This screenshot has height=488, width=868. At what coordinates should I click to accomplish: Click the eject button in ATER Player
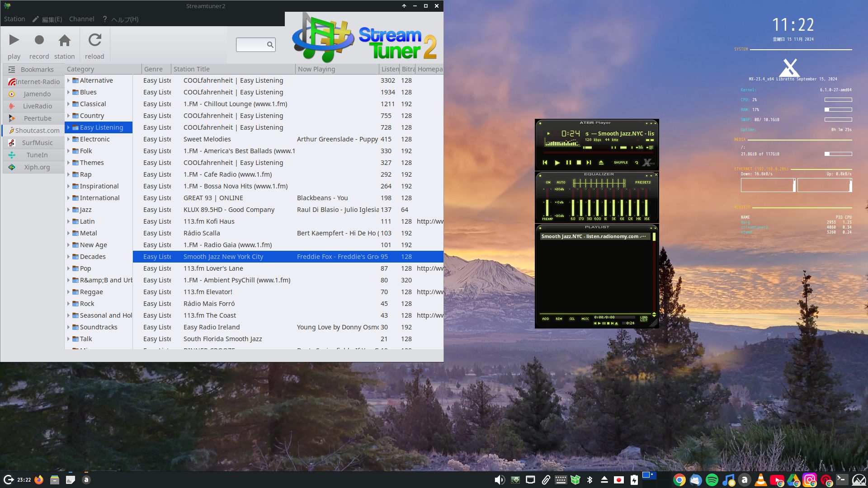601,163
